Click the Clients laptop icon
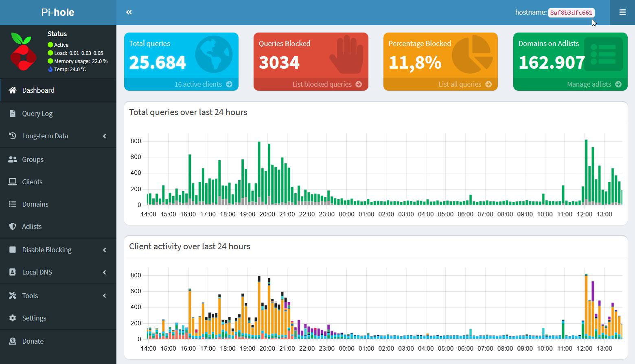 click(13, 182)
